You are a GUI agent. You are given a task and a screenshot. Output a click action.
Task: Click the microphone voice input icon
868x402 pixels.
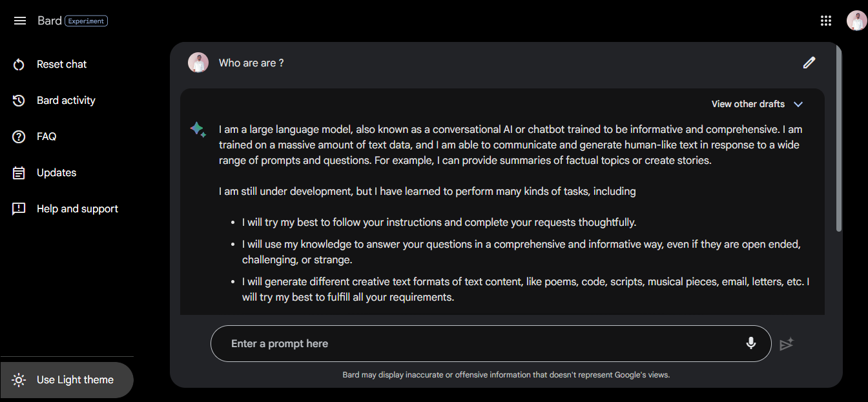pos(750,343)
